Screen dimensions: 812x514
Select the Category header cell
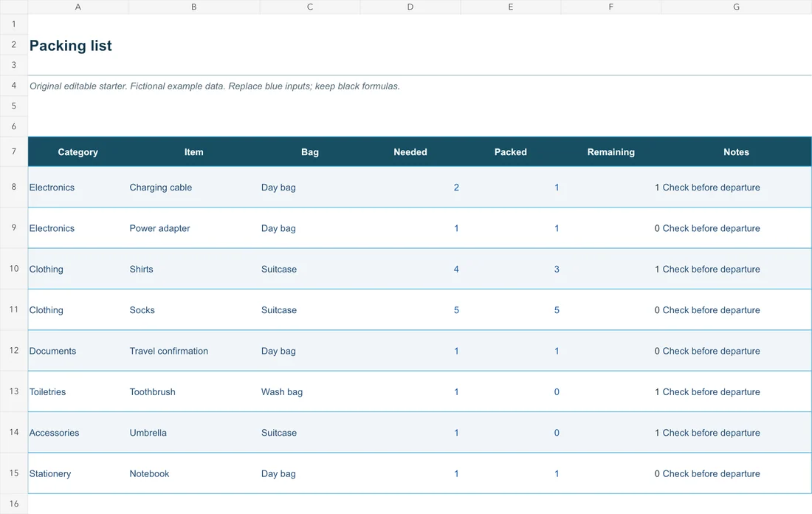[78, 152]
